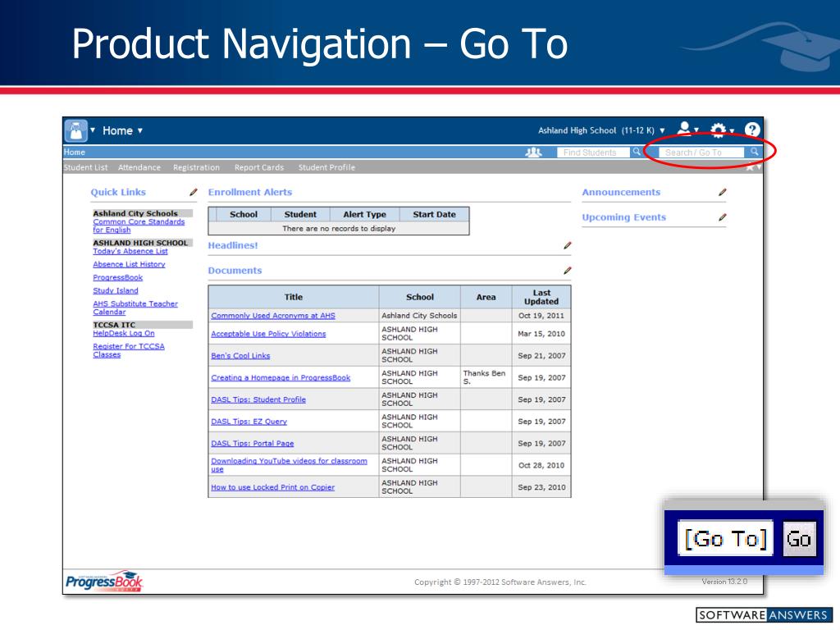Open the Student Profile menu
The image size is (840, 630).
pyautogui.click(x=326, y=167)
